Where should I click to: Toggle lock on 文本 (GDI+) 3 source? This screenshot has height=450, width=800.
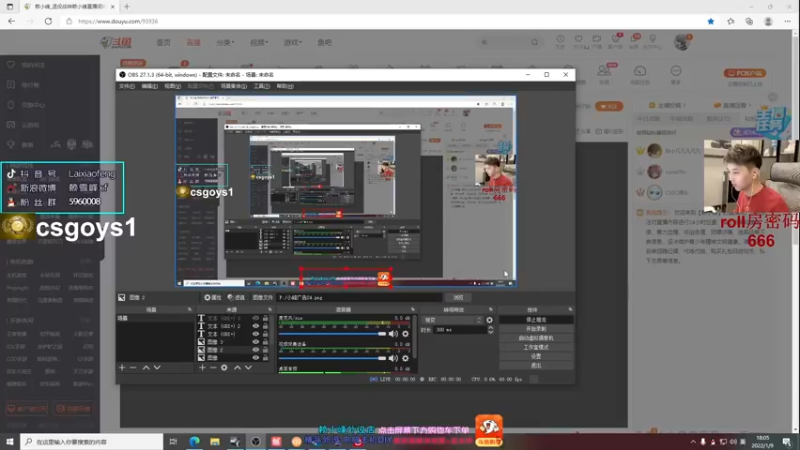click(265, 318)
